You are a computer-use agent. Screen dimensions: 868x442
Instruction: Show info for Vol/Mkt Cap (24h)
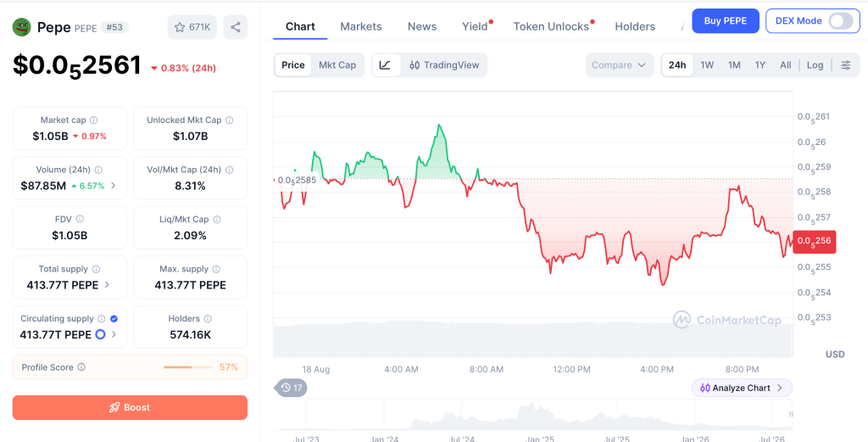tap(230, 170)
